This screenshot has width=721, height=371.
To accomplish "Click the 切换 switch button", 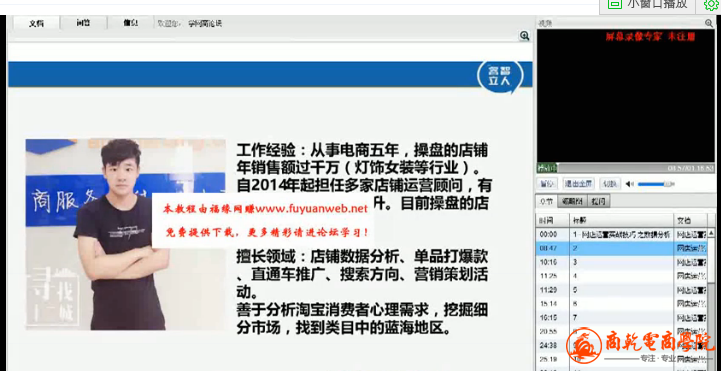I will pyautogui.click(x=610, y=183).
